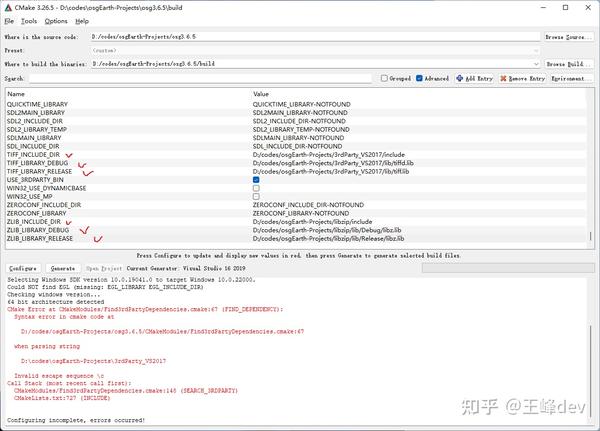Click inside the Search input field

point(200,78)
